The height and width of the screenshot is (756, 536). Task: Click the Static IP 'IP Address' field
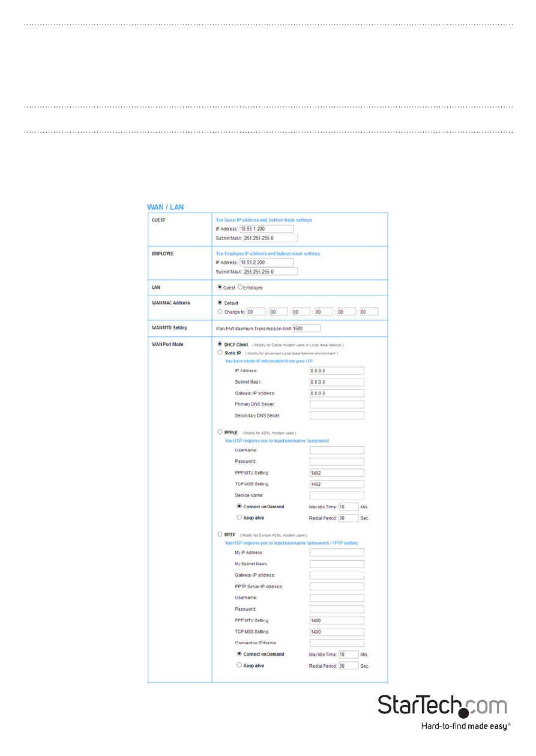tap(337, 370)
